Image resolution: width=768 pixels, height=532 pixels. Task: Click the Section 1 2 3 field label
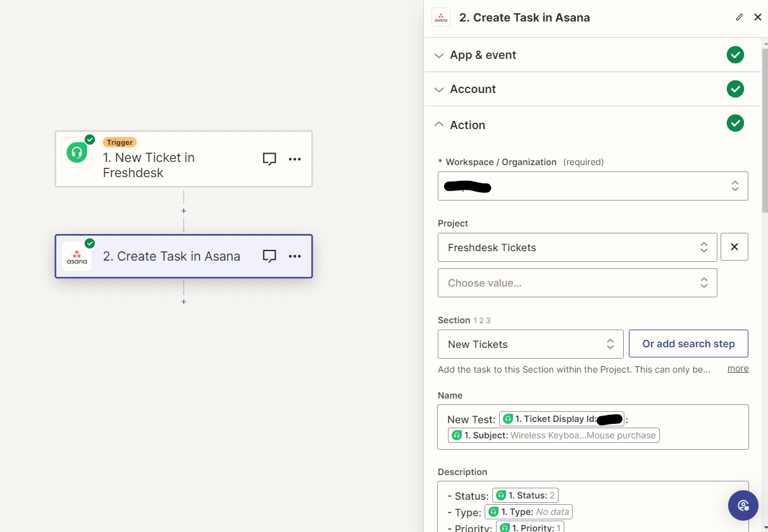464,320
